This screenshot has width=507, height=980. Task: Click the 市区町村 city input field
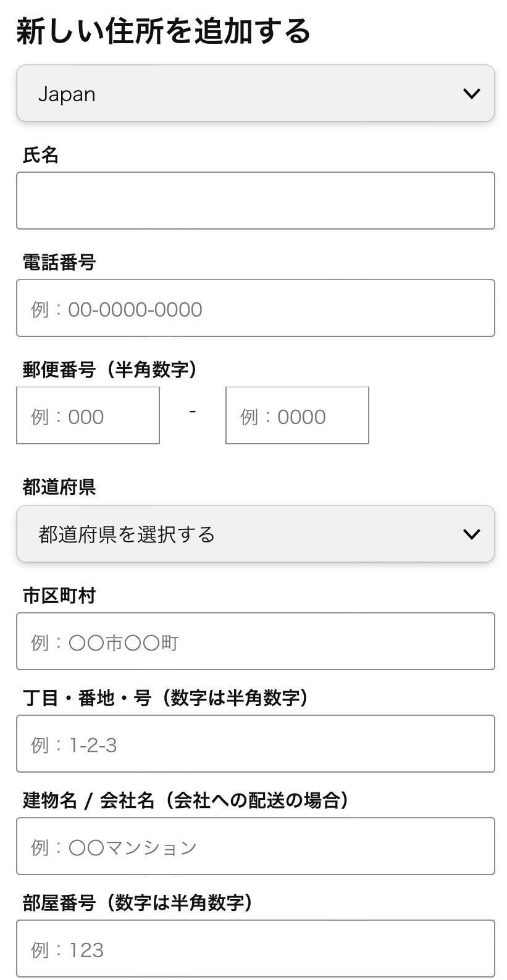point(255,641)
